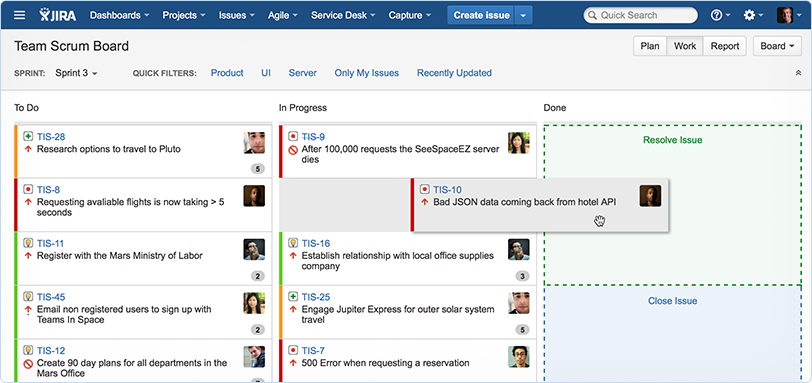The width and height of the screenshot is (812, 383).
Task: Click the Create issue button
Action: [481, 16]
